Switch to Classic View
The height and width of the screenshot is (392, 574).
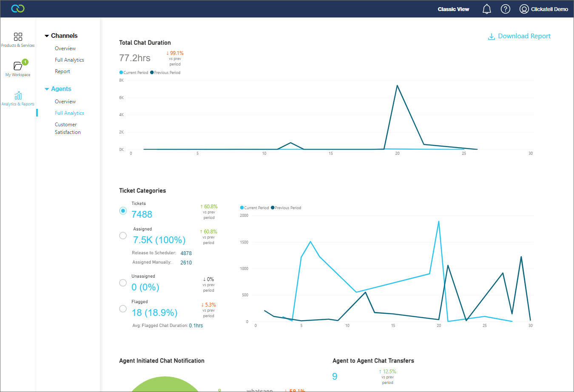point(453,9)
